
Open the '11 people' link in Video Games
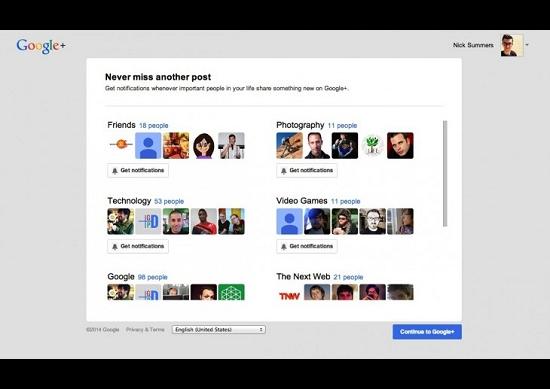pos(346,201)
